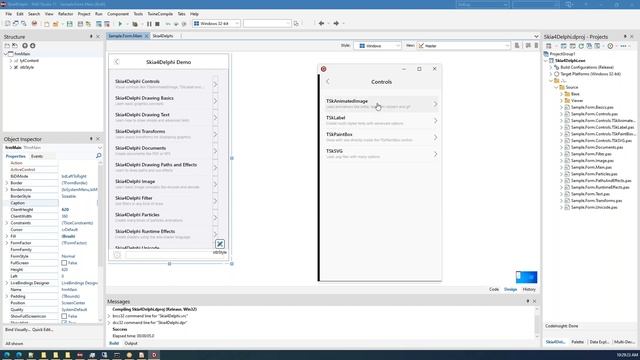This screenshot has height=360, width=640.
Task: Click the pin icon of Object Inspector panel
Action: (x=91, y=139)
